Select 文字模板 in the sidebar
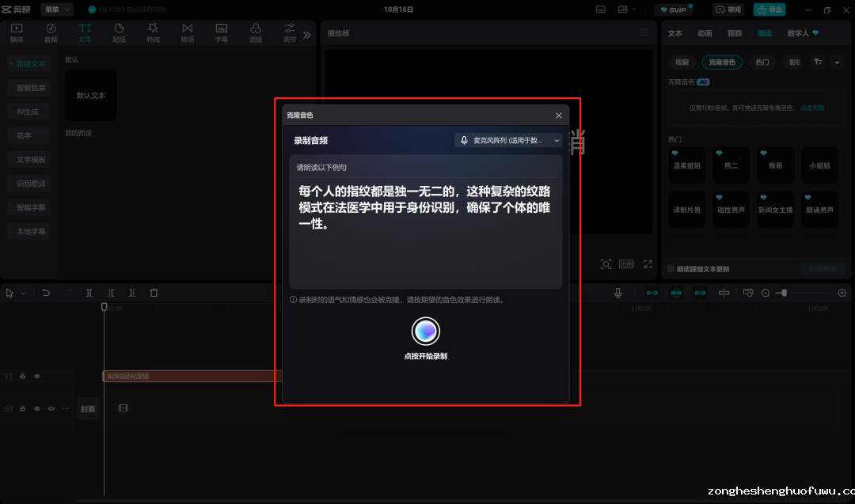The height and width of the screenshot is (504, 855). [29, 160]
